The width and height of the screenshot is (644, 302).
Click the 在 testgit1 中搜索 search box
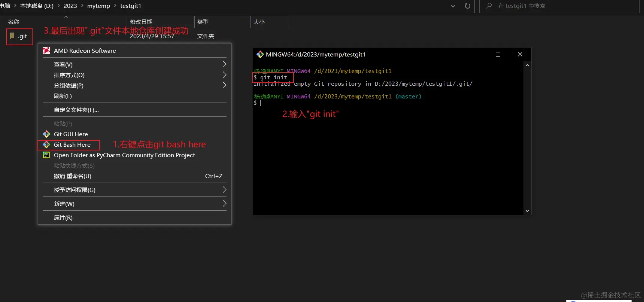coord(559,6)
